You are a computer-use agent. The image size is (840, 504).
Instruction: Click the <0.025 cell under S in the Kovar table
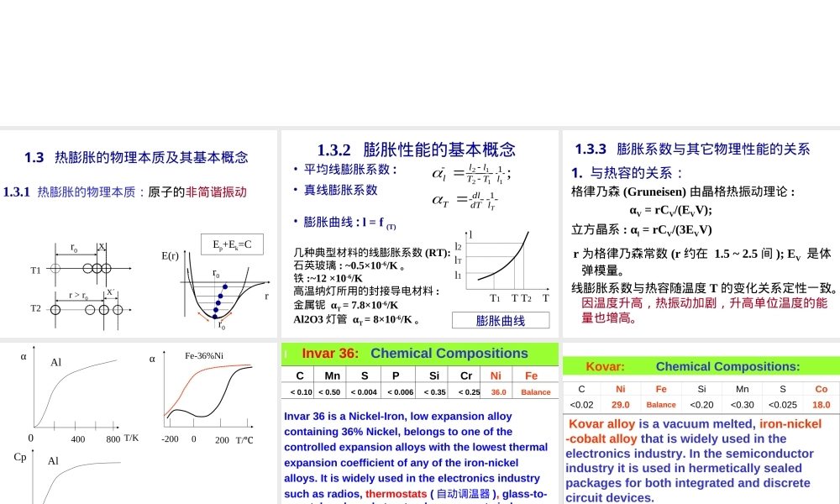tap(783, 405)
